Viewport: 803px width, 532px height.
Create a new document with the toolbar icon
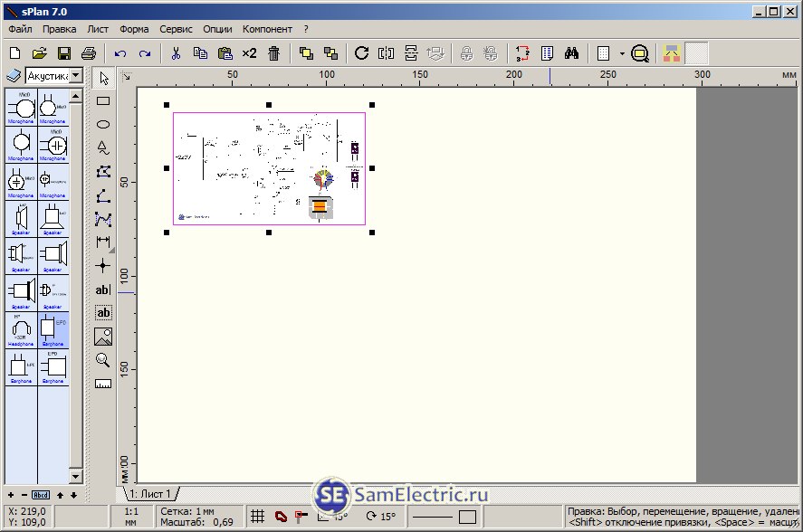[x=15, y=53]
